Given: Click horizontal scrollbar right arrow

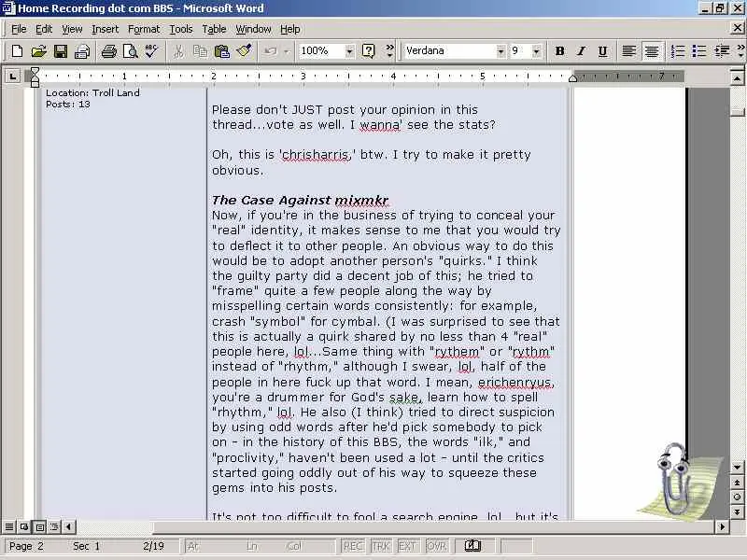Looking at the screenshot, I should coord(722,526).
